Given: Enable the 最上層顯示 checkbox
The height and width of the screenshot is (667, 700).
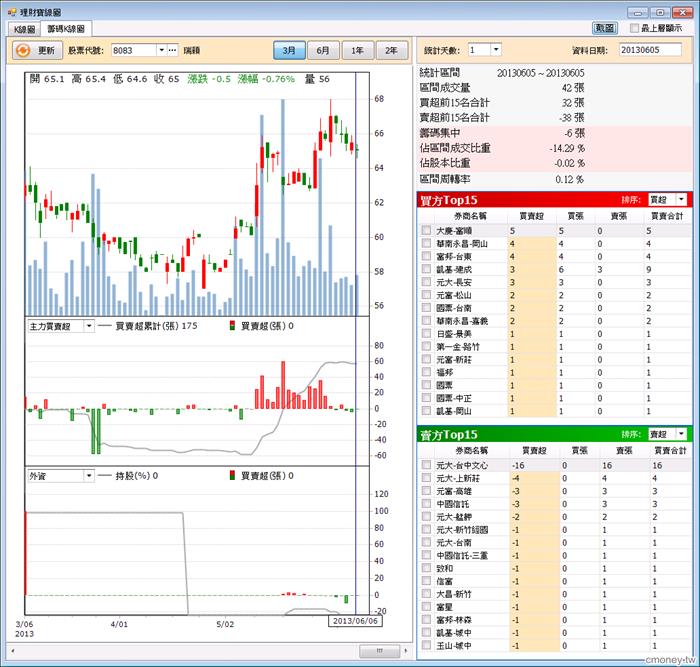Looking at the screenshot, I should (634, 28).
